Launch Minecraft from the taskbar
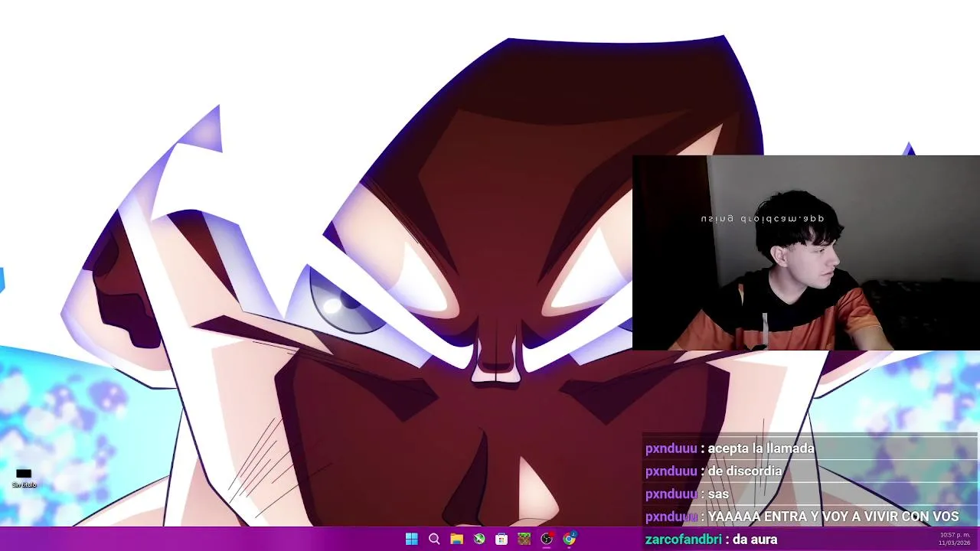The width and height of the screenshot is (980, 551). pos(524,539)
